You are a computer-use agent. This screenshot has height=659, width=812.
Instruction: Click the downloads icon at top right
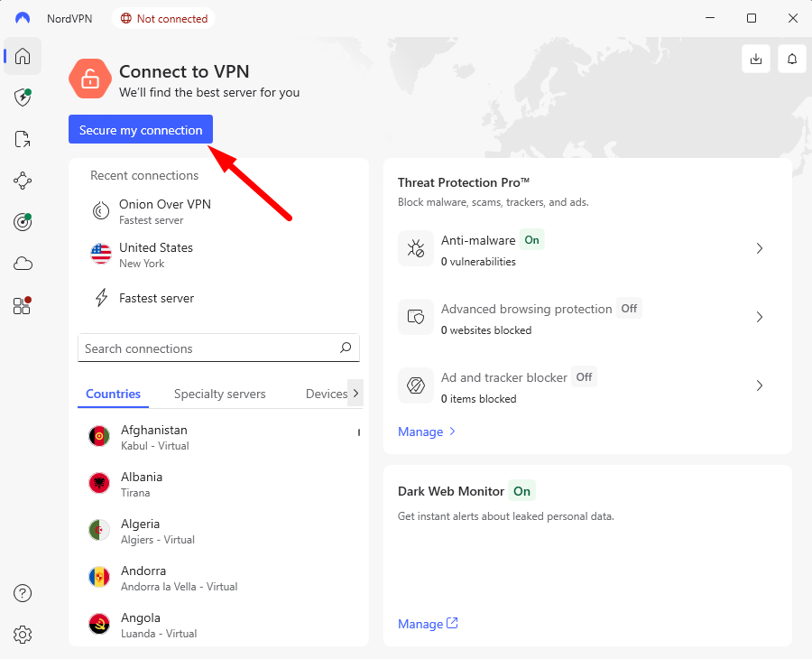(755, 58)
